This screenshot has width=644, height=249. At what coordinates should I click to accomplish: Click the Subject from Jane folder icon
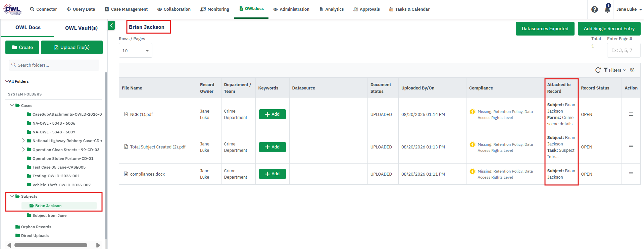tap(29, 215)
